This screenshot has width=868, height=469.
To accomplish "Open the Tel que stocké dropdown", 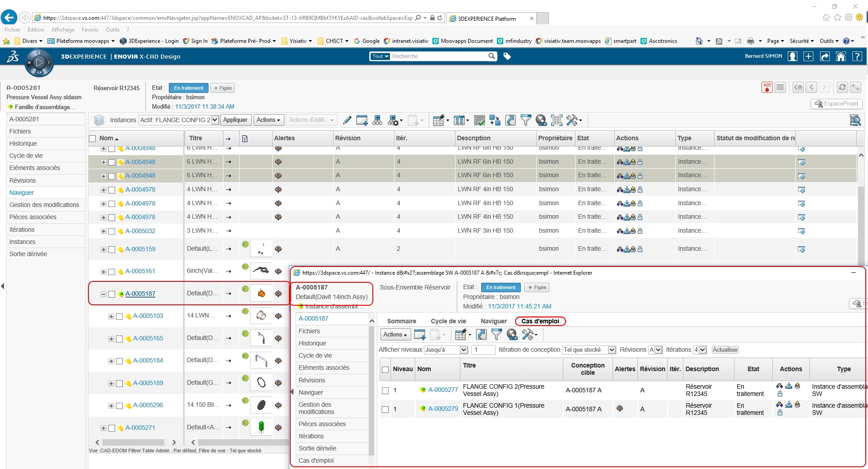I will tap(589, 349).
